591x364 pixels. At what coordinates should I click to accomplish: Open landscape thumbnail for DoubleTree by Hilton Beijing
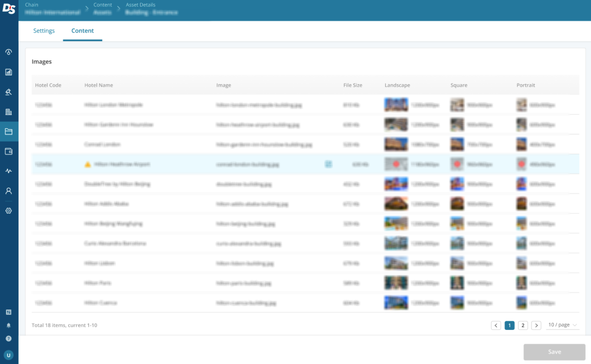point(396,184)
